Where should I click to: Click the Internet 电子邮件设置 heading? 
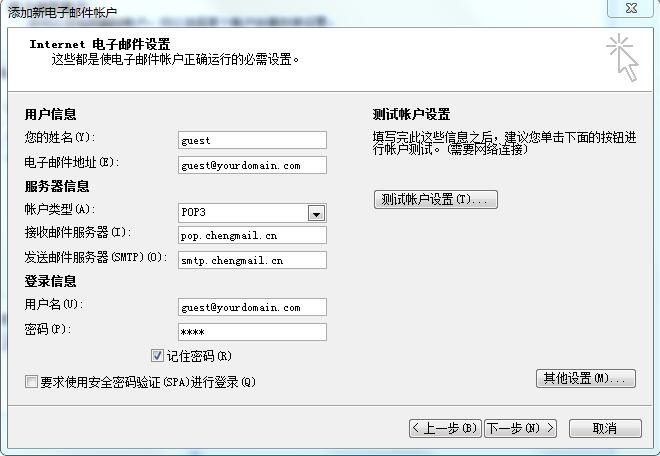[x=100, y=45]
